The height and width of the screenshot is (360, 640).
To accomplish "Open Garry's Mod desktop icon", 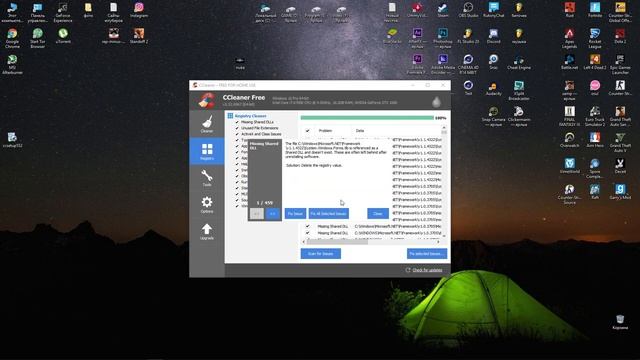I will tap(620, 192).
